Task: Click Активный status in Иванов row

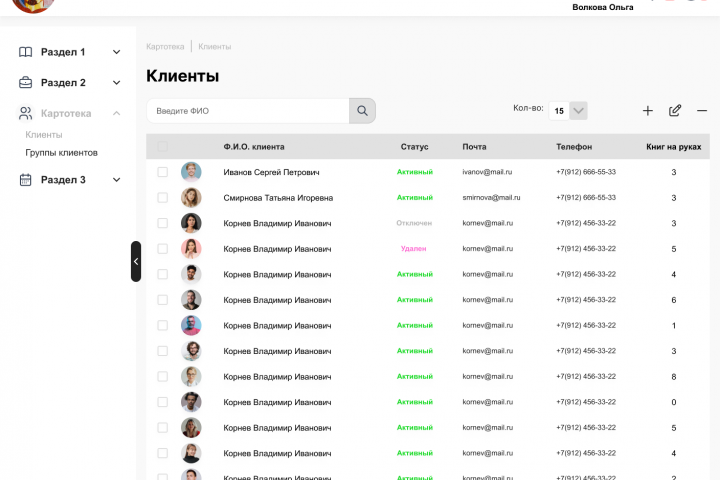Action: coord(415,172)
